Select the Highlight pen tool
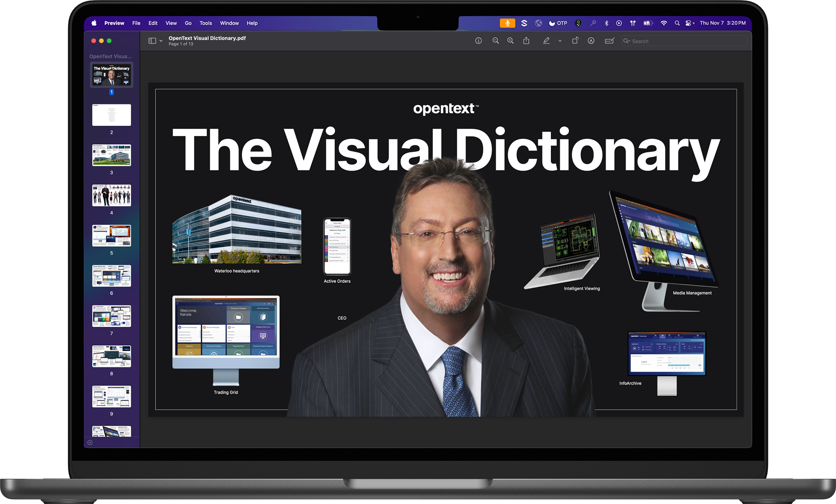 tap(546, 41)
